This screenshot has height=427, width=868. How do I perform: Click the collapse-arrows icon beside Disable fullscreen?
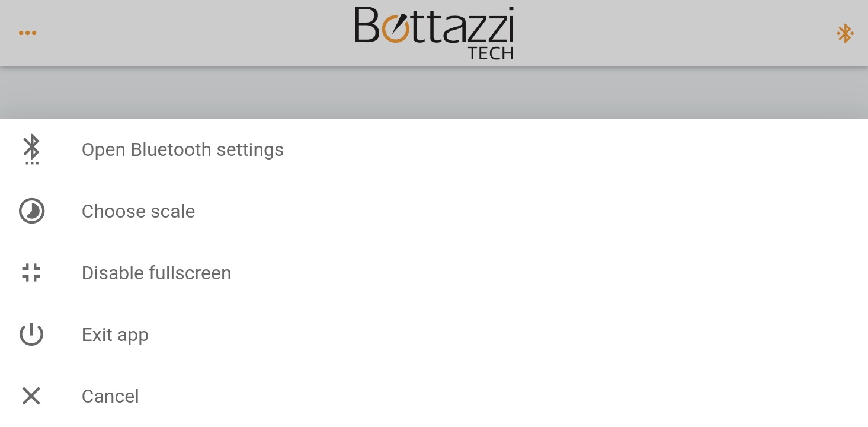coord(31,273)
